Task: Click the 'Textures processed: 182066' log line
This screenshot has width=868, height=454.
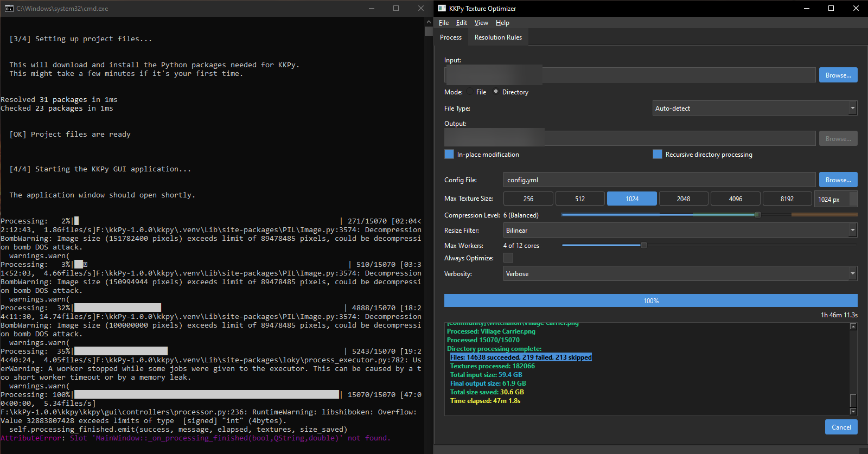Action: 493,366
